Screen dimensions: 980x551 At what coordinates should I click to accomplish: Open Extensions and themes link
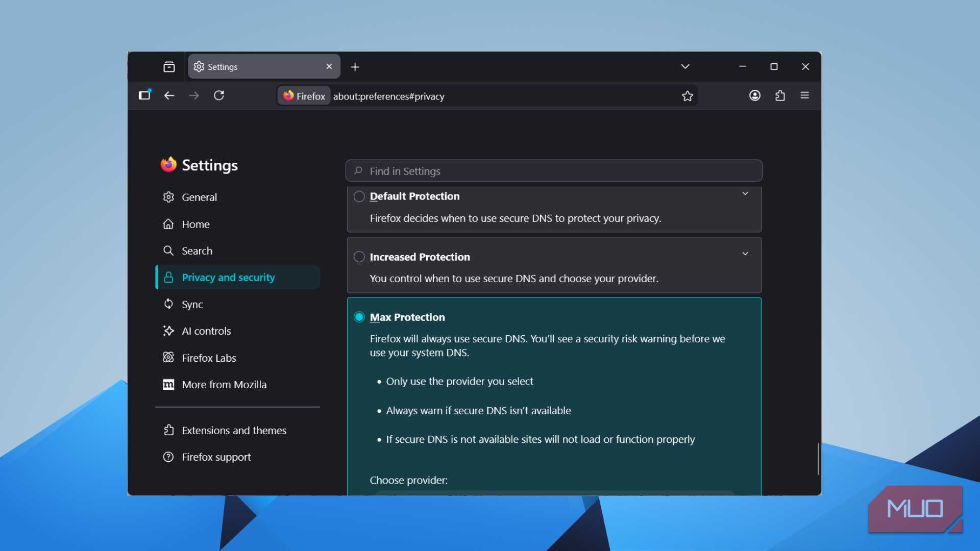238,430
